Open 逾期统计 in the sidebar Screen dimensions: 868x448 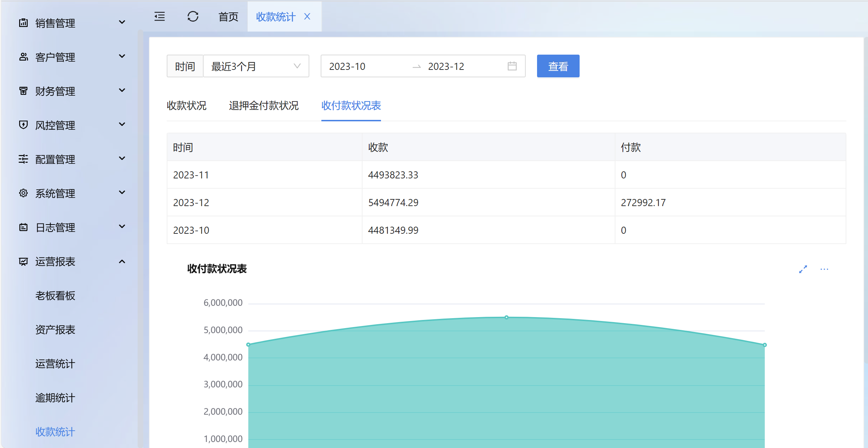[55, 398]
